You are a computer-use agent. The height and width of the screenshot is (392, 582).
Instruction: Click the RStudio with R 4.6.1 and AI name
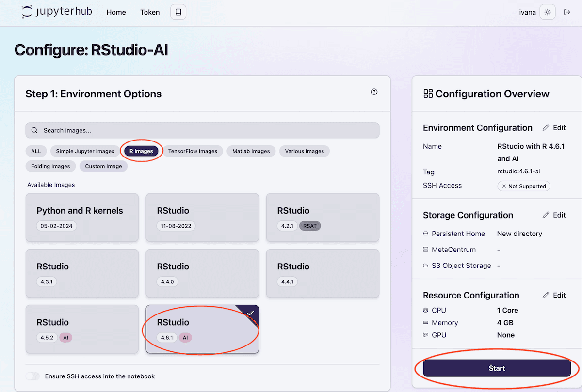(531, 153)
